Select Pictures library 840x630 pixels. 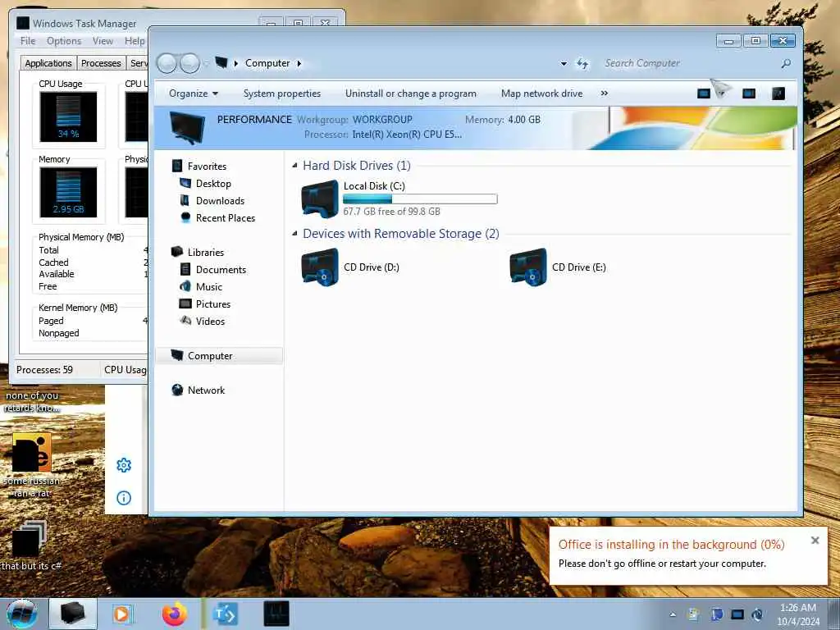213,304
